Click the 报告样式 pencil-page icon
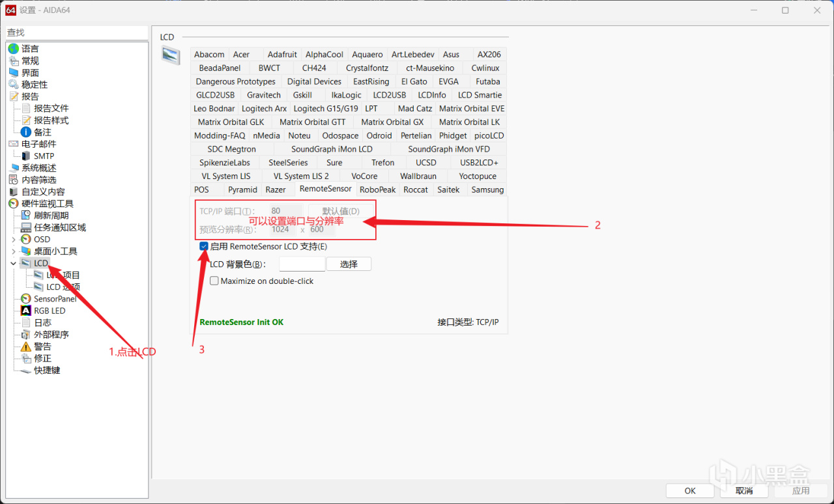The image size is (834, 504). click(x=26, y=120)
